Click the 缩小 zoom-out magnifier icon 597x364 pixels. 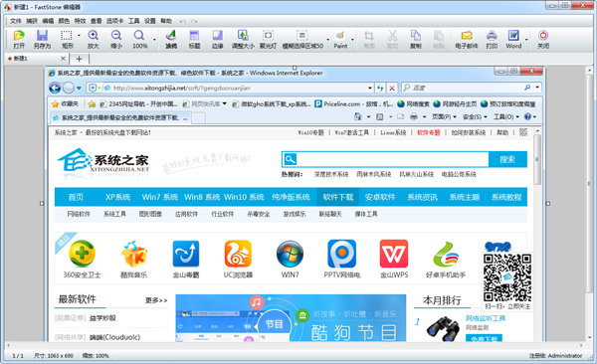(116, 36)
